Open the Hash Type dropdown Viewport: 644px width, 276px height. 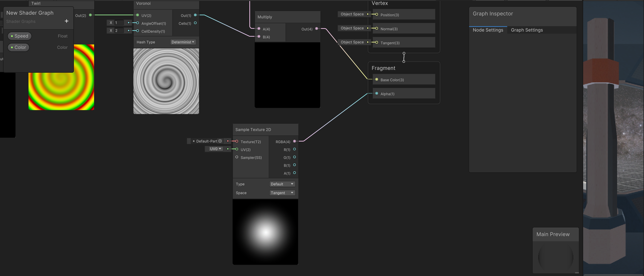tap(183, 42)
